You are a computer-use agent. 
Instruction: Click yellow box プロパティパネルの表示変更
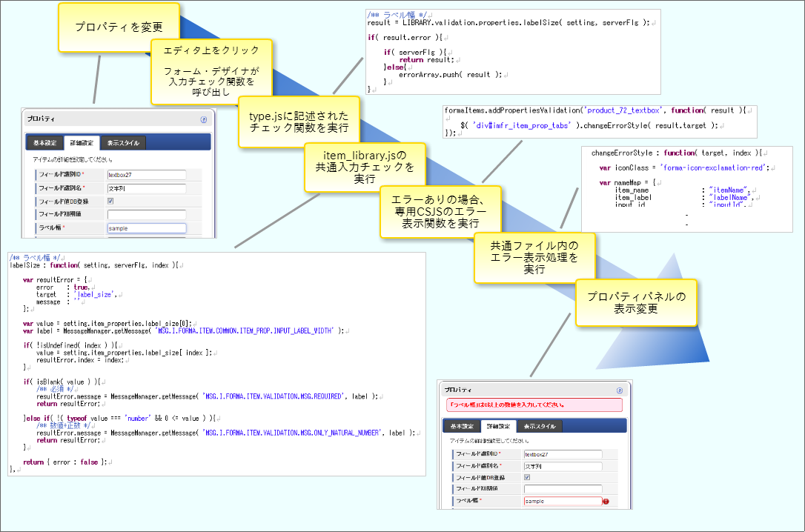636,303
